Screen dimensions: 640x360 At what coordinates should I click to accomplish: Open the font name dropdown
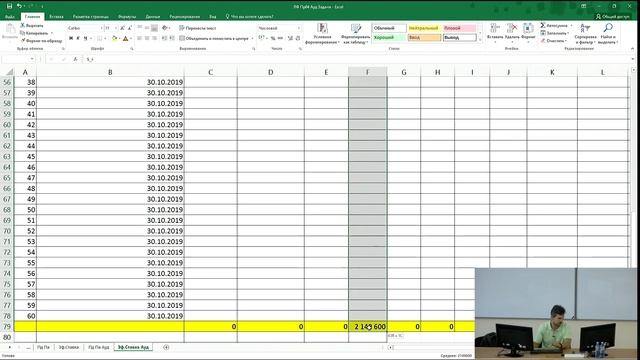pos(101,28)
